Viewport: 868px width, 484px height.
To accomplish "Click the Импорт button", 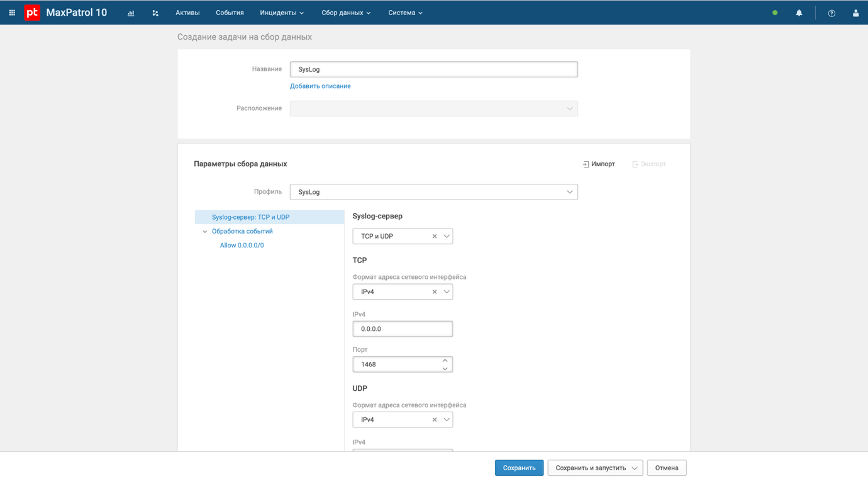I will coord(599,164).
